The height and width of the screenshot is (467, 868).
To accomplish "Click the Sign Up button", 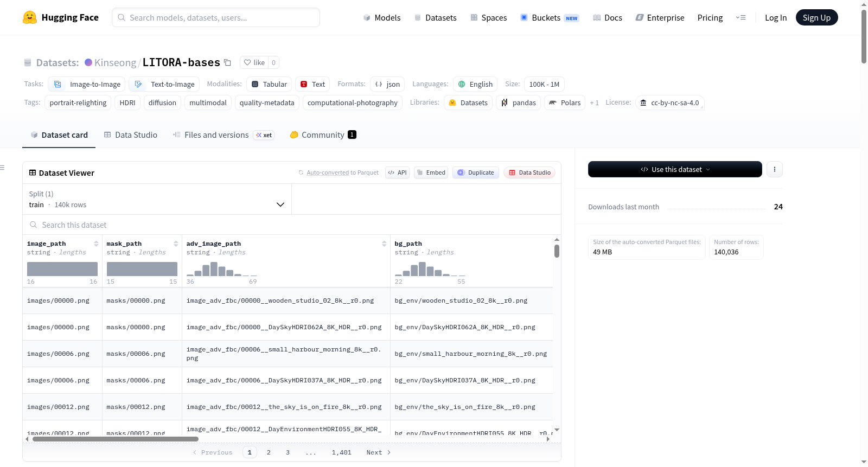I will [816, 17].
